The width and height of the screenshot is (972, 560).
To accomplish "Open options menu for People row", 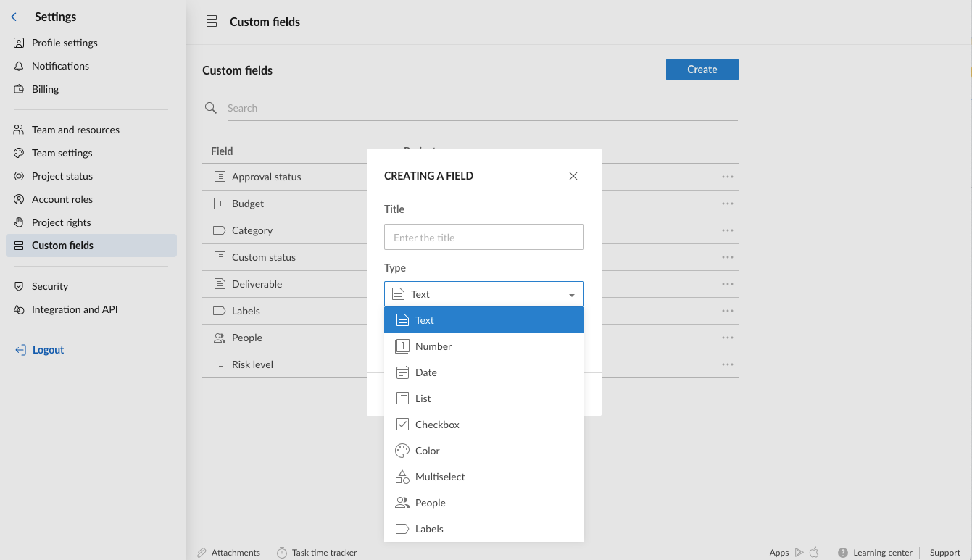I will [727, 338].
